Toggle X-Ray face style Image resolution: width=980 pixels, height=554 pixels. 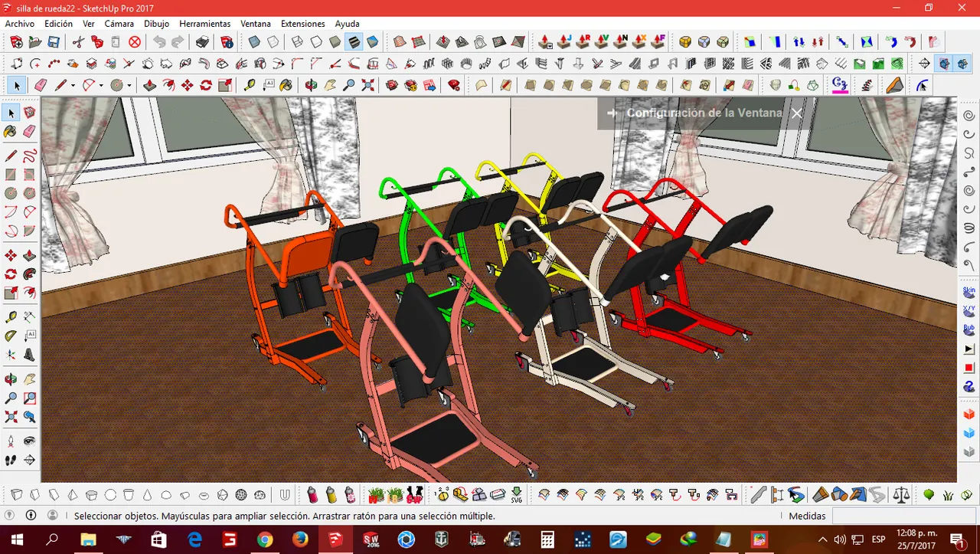tap(254, 42)
